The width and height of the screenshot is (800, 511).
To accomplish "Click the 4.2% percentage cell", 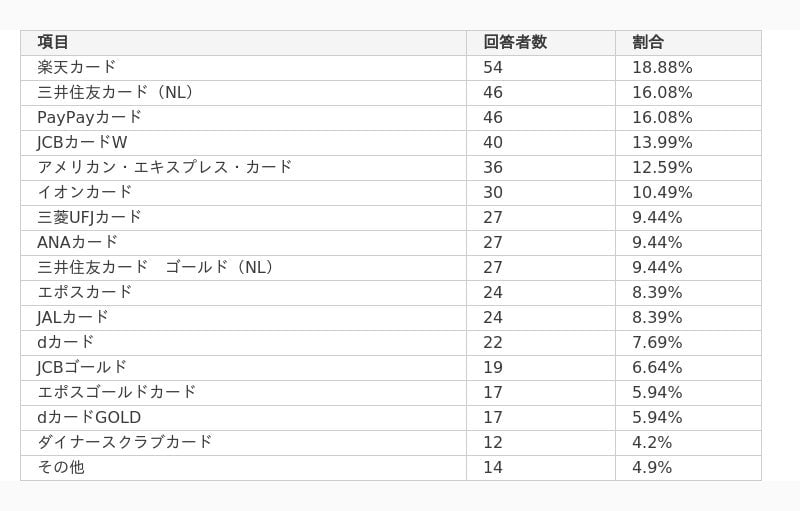I will point(652,442).
